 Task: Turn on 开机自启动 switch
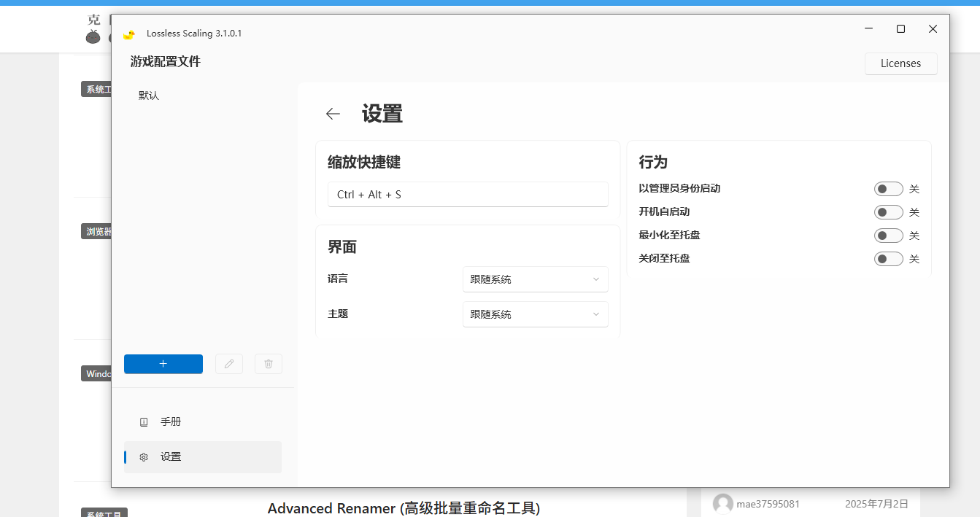tap(888, 212)
